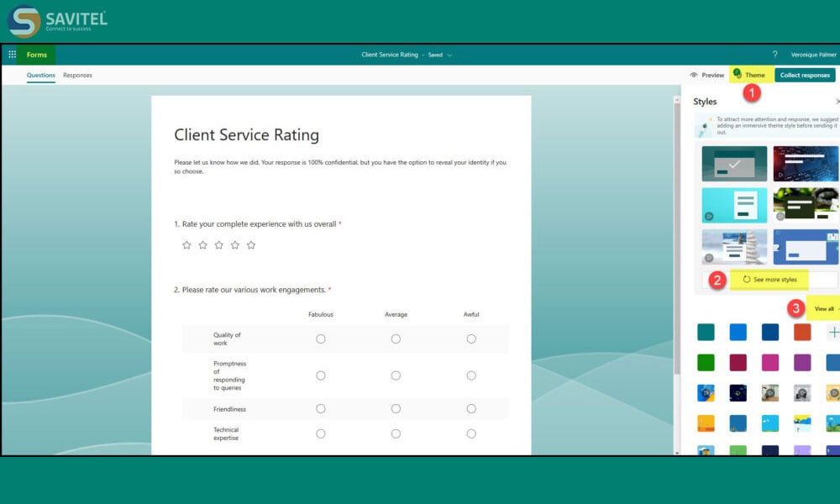
Task: Select the purple color theme swatch
Action: coord(802,363)
